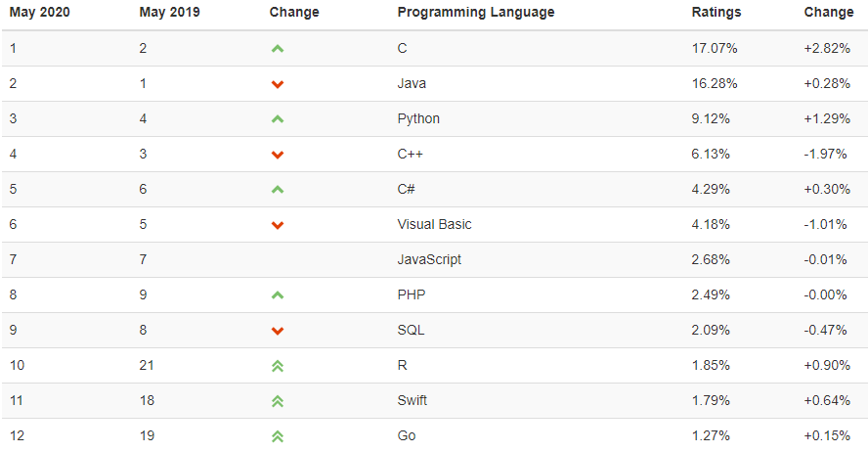Click the red down arrow beside C++
Viewport: 868px width, 452px height.
[277, 155]
